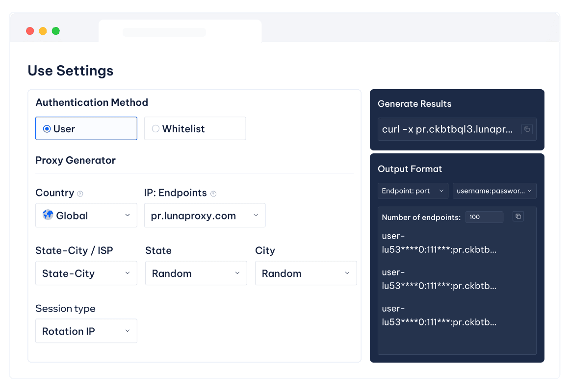The image size is (569, 392).
Task: Copy the generated endpoints list
Action: pyautogui.click(x=518, y=216)
